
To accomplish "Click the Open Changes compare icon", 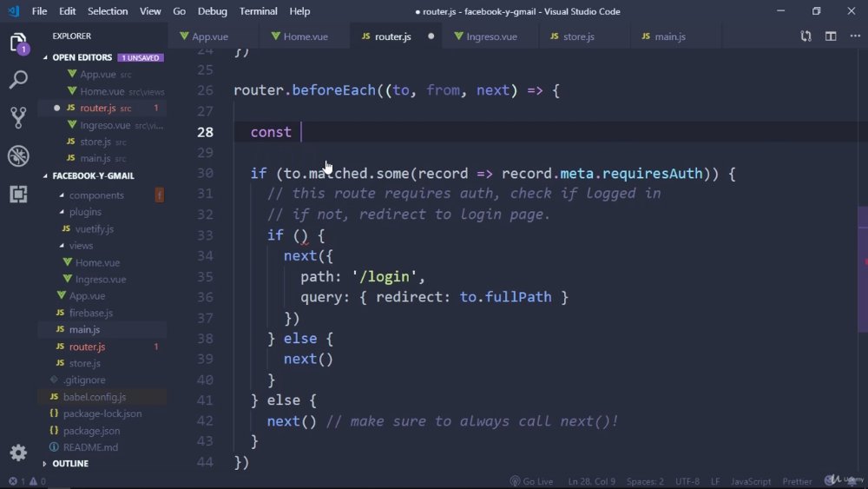I will (806, 36).
